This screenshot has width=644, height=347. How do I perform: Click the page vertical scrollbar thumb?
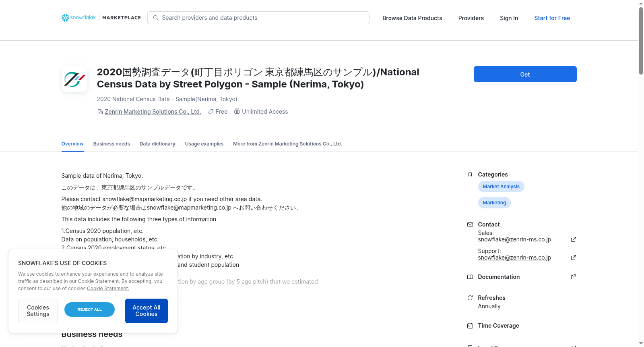[641, 41]
